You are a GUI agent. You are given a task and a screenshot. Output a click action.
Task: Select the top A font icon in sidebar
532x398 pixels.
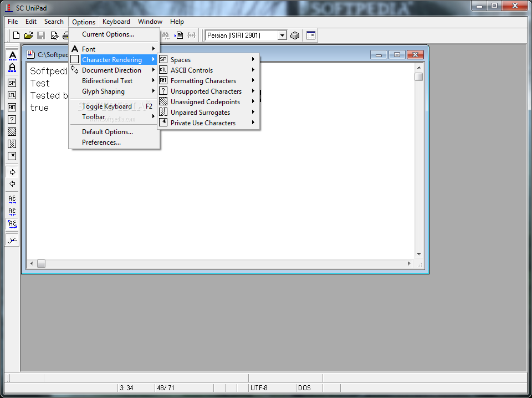[12, 55]
